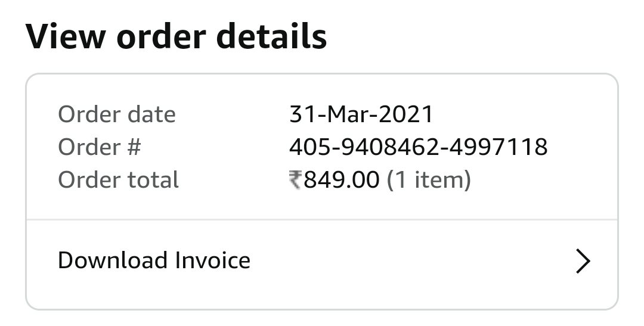This screenshot has height=326, width=644.
Task: Select the Order total label
Action: pos(118,180)
